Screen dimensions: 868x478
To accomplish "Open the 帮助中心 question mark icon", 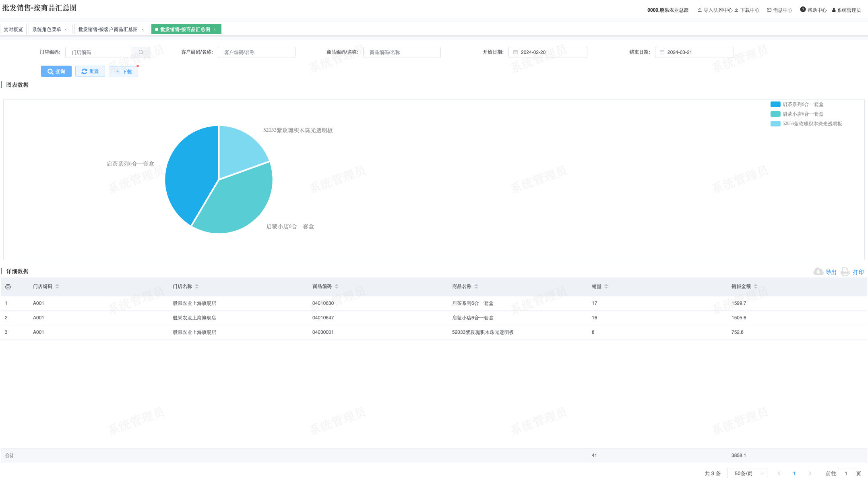I will [x=803, y=10].
